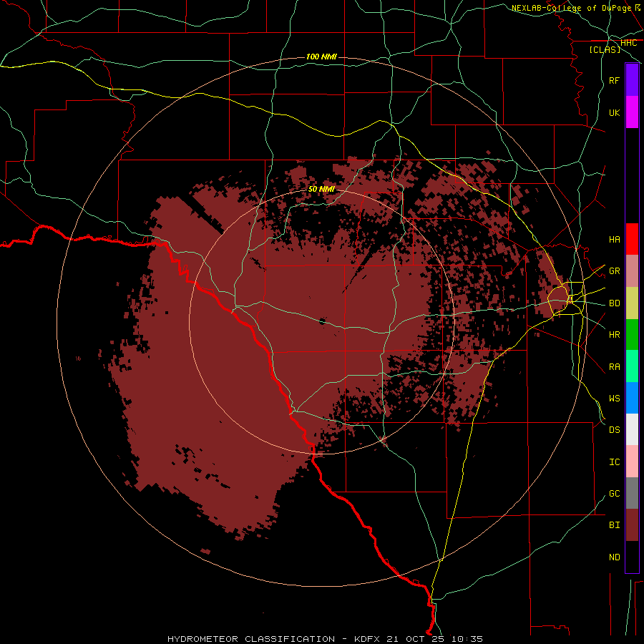Viewport: 644px width, 644px height.
Task: Click the RA legend label
Action: point(614,367)
